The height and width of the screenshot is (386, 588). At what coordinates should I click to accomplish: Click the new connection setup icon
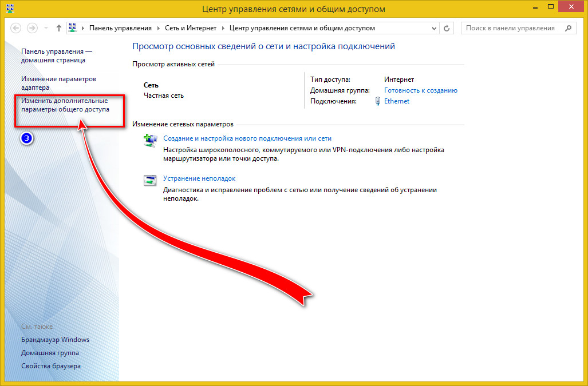(x=150, y=141)
